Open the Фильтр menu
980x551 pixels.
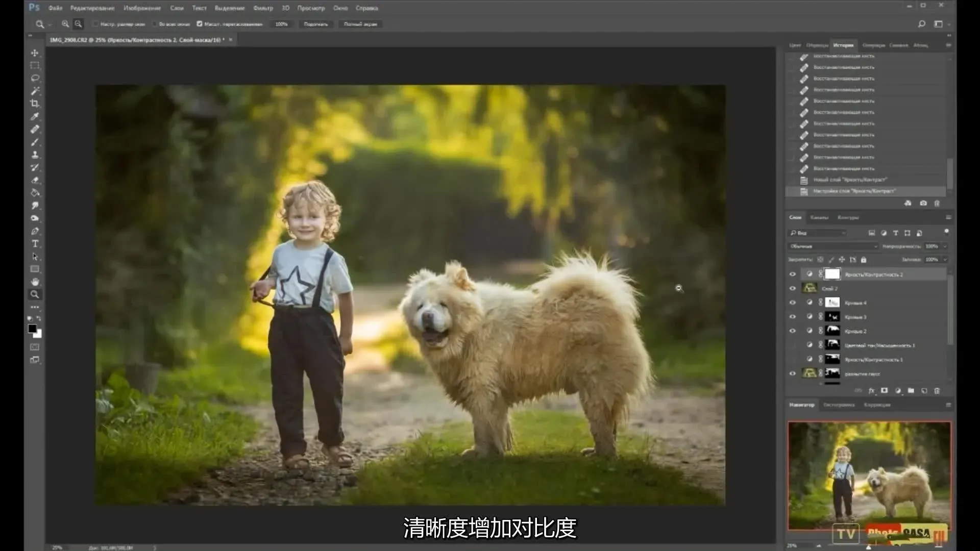(x=263, y=8)
